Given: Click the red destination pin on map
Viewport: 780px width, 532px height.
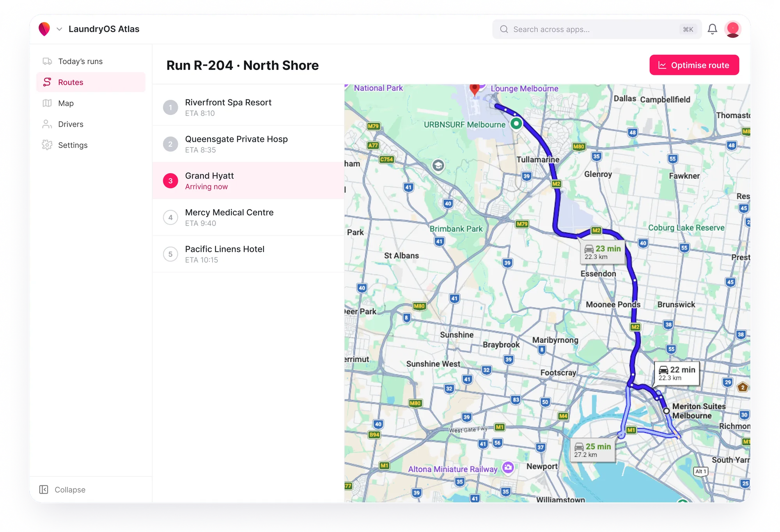Looking at the screenshot, I should coord(474,90).
